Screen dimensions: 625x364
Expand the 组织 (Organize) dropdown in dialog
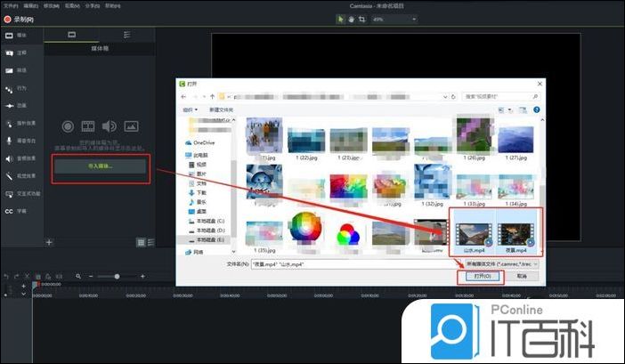point(189,109)
